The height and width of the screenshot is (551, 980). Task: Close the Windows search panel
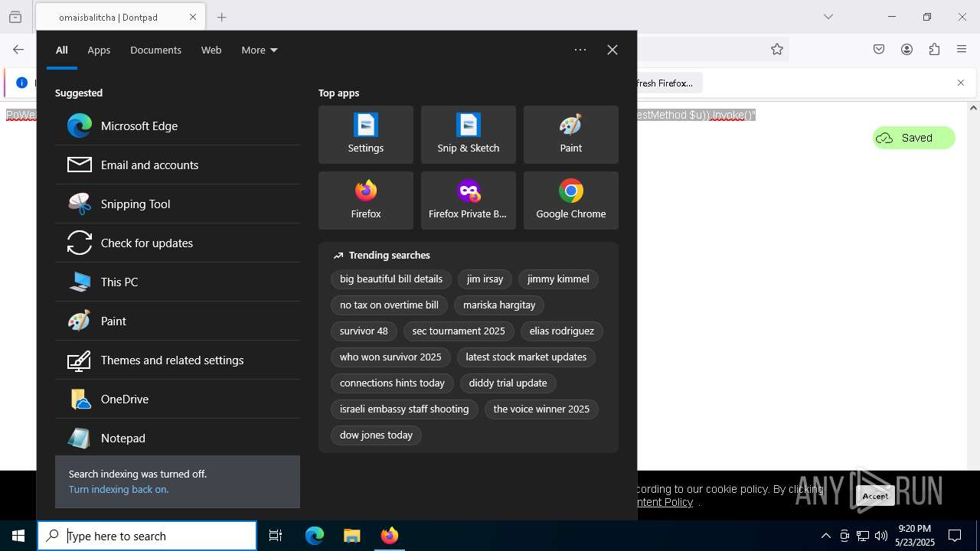coord(612,50)
